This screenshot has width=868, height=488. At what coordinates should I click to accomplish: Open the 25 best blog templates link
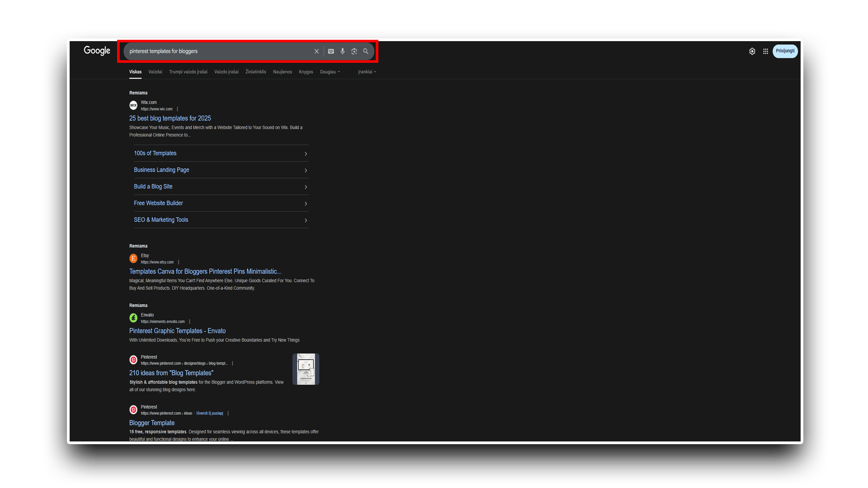[170, 118]
